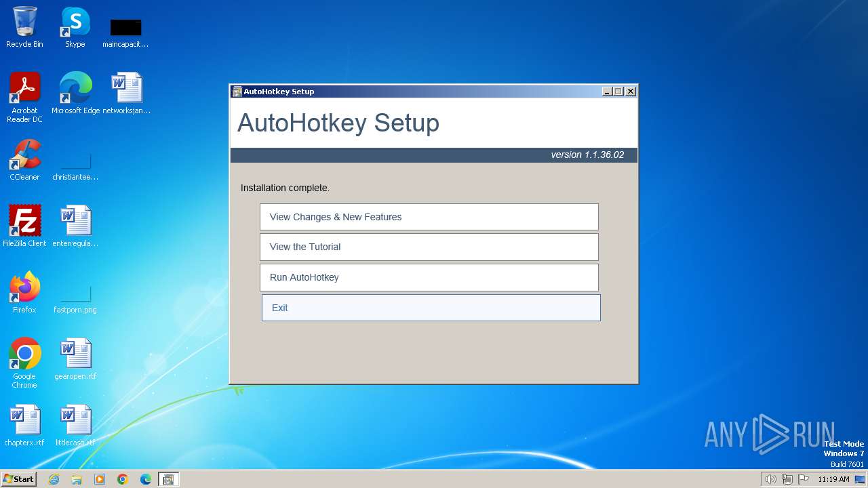Open Windows Explorer from taskbar

(77, 479)
